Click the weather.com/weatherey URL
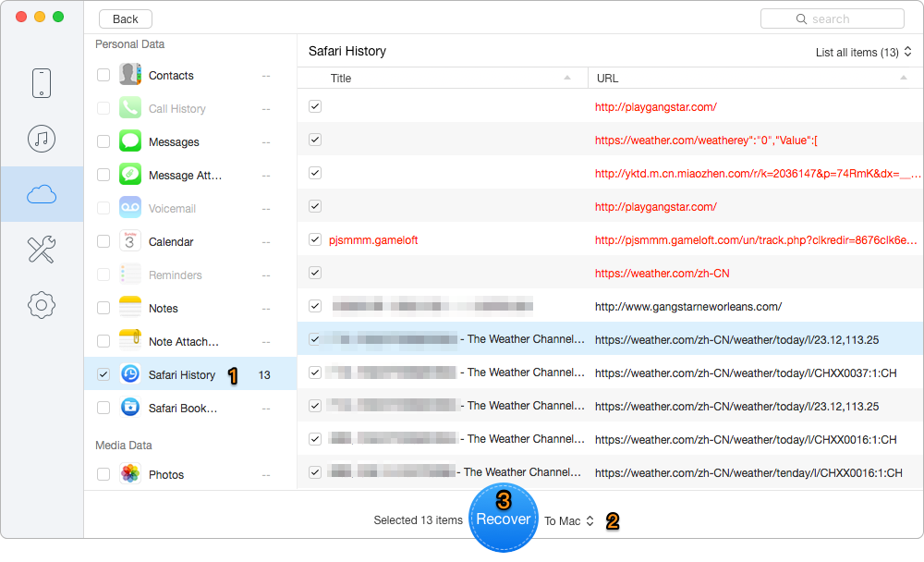This screenshot has width=924, height=562. (706, 140)
